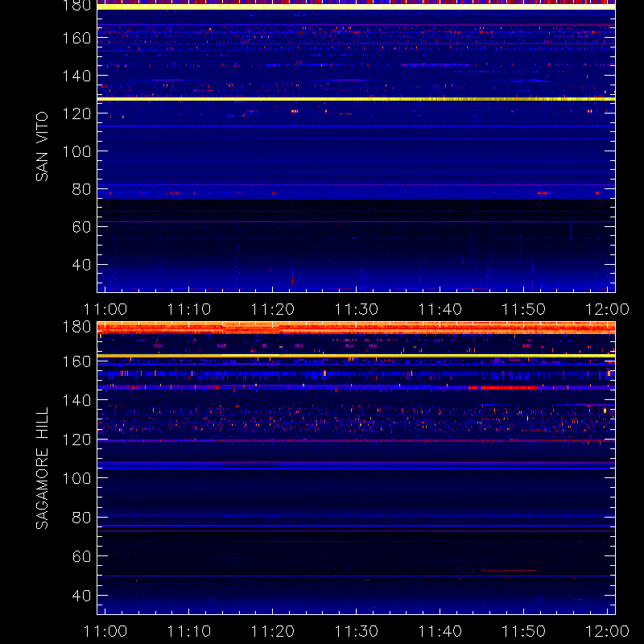Viewport: 644px width, 644px height.
Task: Click the 120 tick label on Sagamore Hill plot
Action: tap(76, 440)
